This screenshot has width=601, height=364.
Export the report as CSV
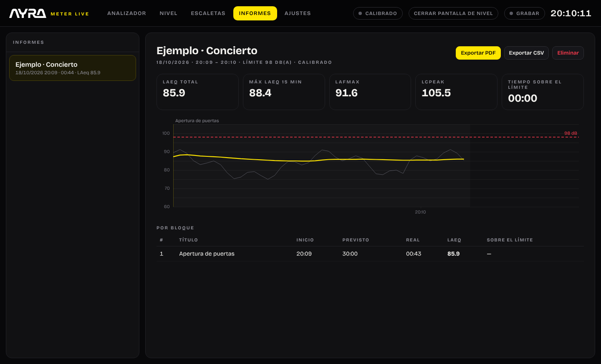526,53
